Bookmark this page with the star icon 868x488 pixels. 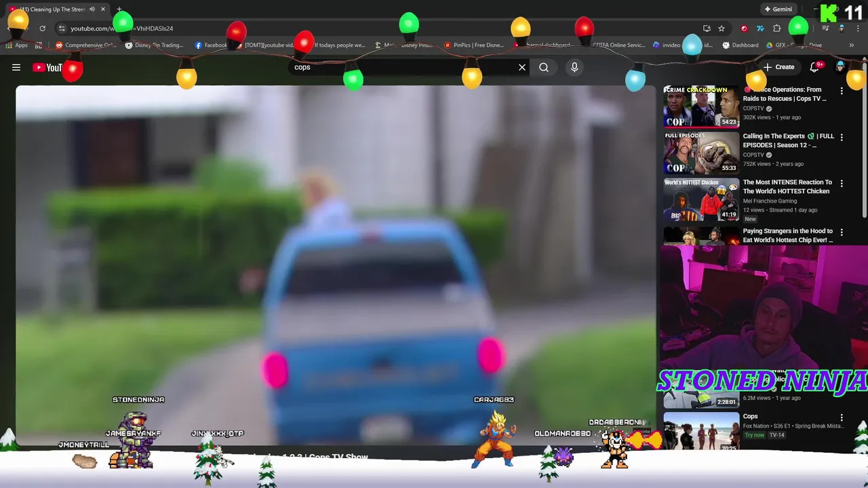(x=722, y=28)
